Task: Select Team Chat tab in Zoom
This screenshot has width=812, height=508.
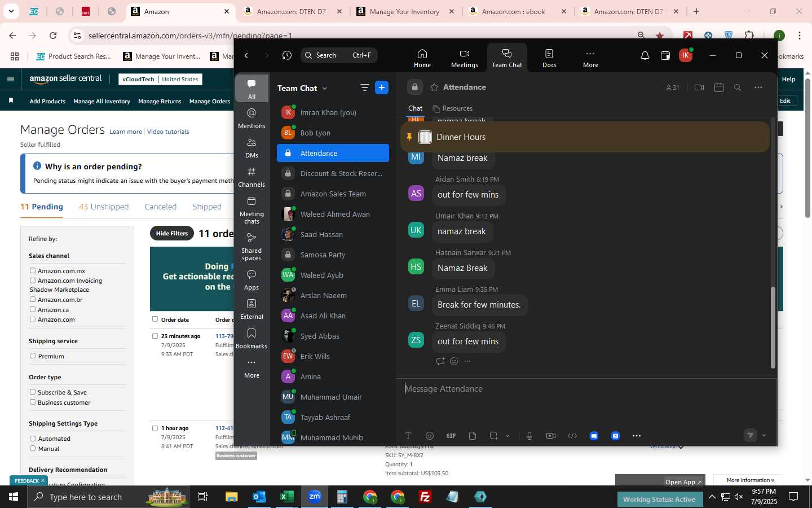Action: pyautogui.click(x=507, y=58)
